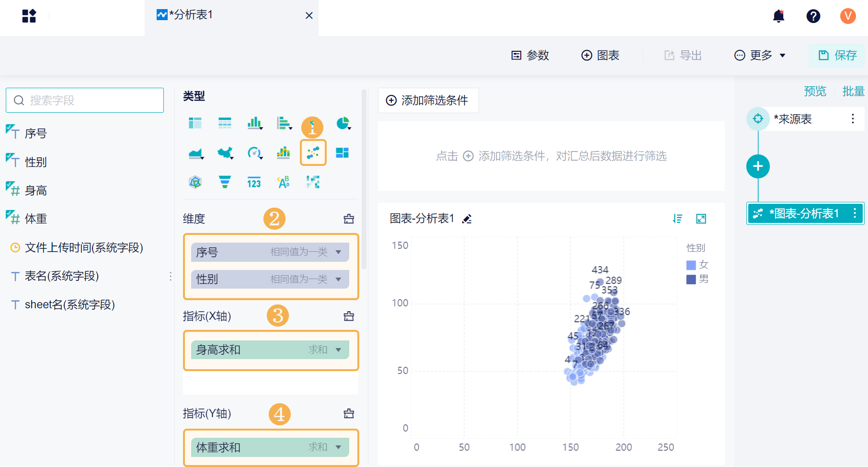Open the 序号 dimension grouping dropdown
This screenshot has width=868, height=467.
pyautogui.click(x=338, y=252)
